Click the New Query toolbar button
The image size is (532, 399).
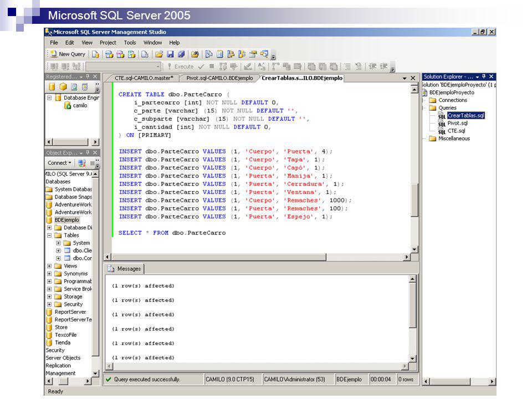[68, 54]
